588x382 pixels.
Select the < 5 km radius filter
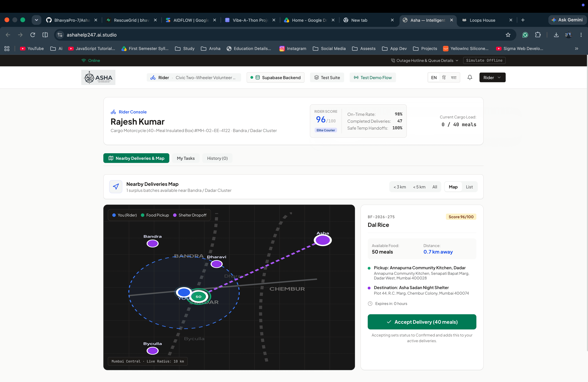click(419, 187)
